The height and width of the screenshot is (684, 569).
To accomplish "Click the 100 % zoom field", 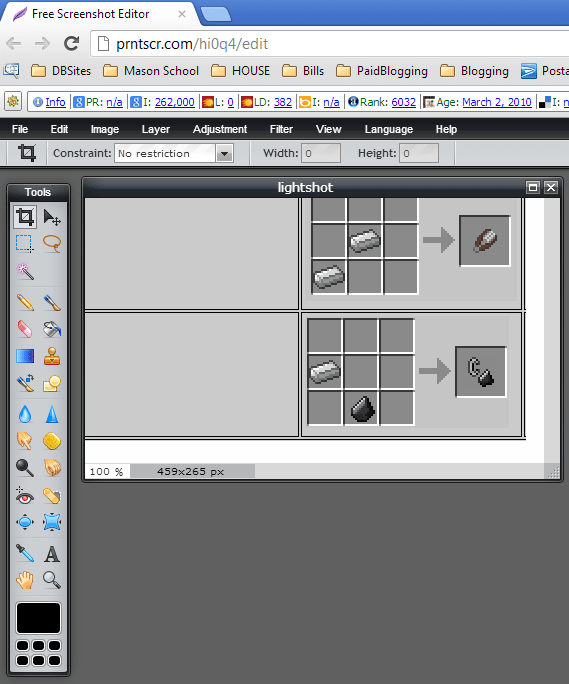I will click(x=106, y=472).
